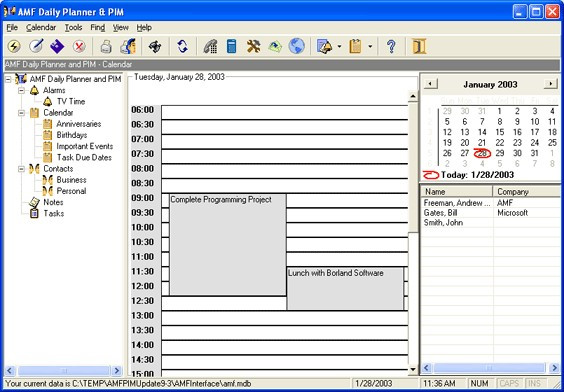Screen dimensions: 564x392
Task: Go to next month in mini calendar
Action: 550,84
